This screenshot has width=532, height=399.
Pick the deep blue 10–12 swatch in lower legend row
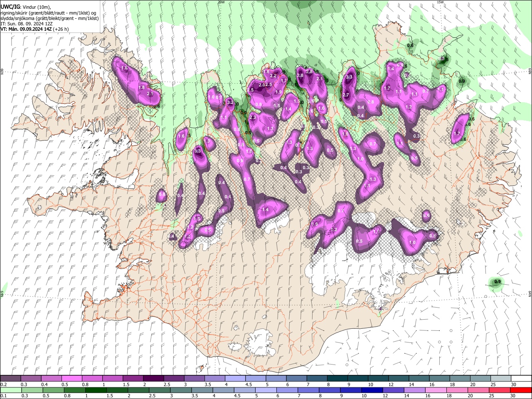[372, 390]
